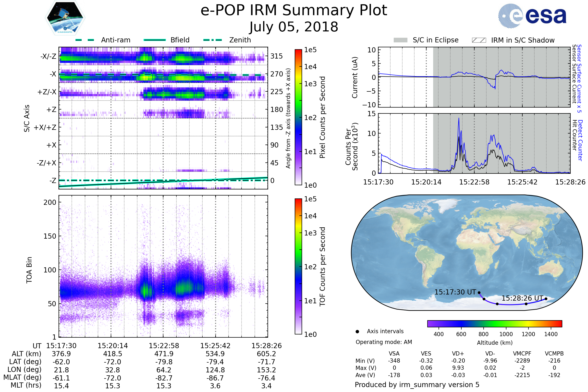
Task: Click the VSA column header in voltage table
Action: [394, 354]
